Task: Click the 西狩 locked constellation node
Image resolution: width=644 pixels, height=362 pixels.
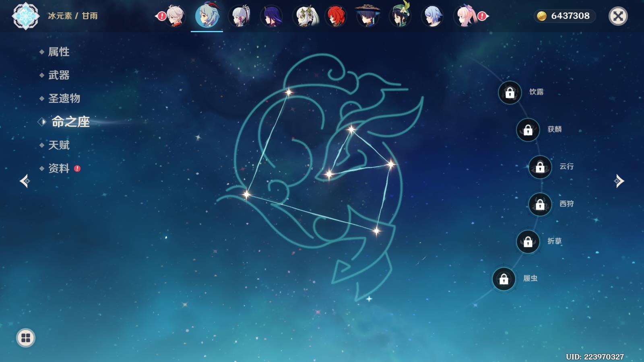Action: [x=540, y=204]
